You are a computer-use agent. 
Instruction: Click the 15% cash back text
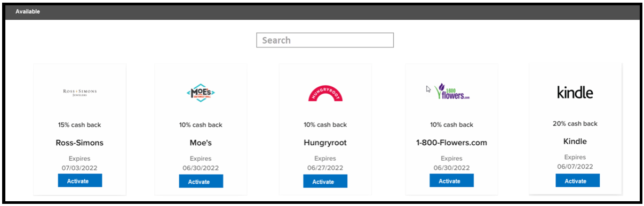click(79, 125)
